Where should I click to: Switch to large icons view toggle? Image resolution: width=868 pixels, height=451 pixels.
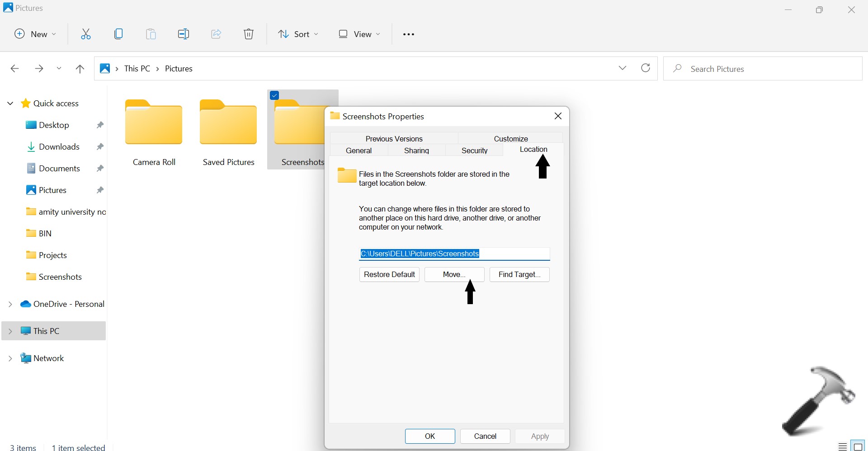coord(859,446)
